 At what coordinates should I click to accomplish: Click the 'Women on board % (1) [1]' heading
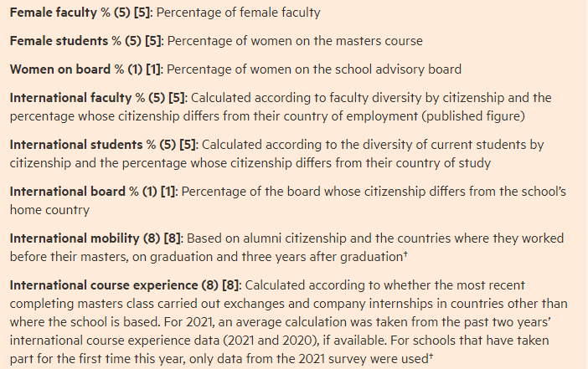pos(86,69)
